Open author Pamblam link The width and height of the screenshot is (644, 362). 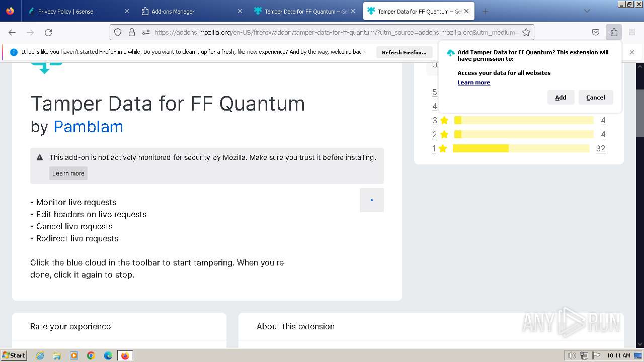88,127
